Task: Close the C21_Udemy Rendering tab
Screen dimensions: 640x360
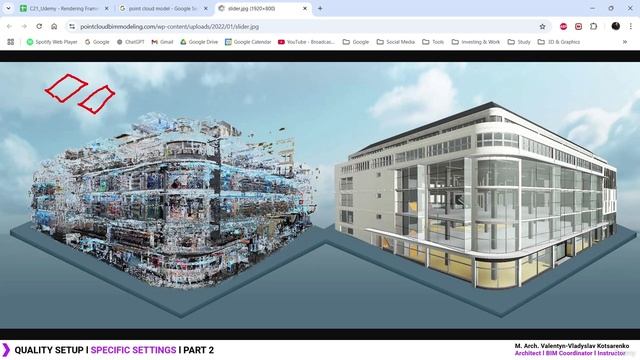Action: 107,8
